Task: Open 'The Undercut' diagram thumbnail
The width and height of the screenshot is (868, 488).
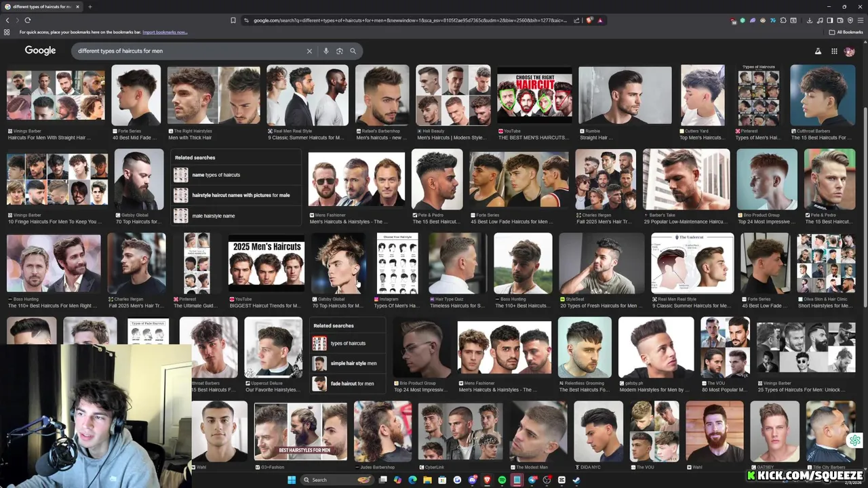Action: (x=692, y=263)
